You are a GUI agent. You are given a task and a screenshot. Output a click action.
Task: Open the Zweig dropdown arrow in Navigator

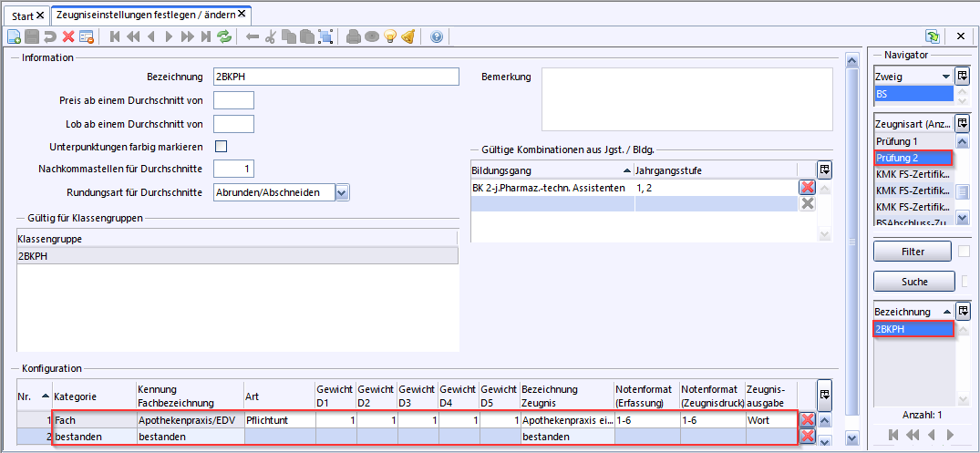(946, 77)
